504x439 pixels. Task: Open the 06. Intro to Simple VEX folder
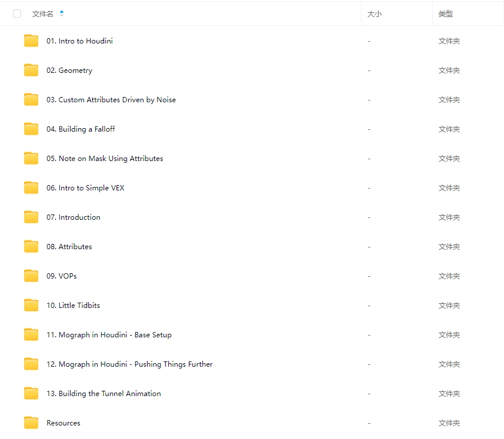85,188
